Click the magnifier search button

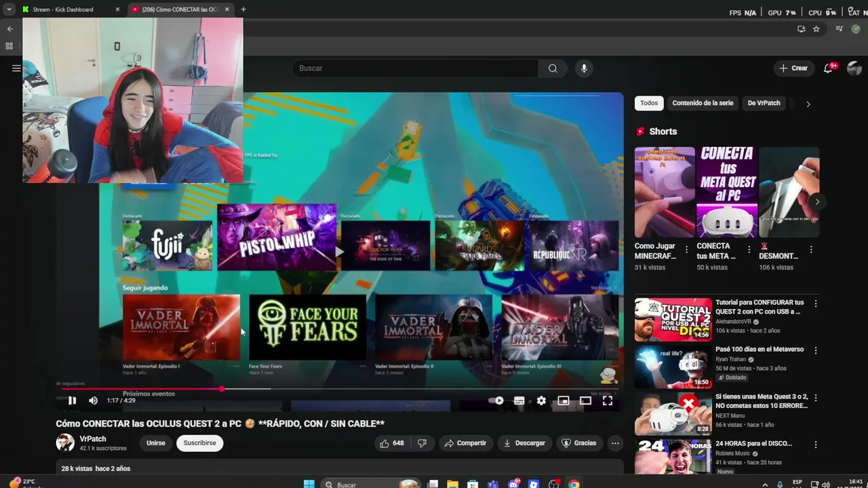(x=553, y=68)
